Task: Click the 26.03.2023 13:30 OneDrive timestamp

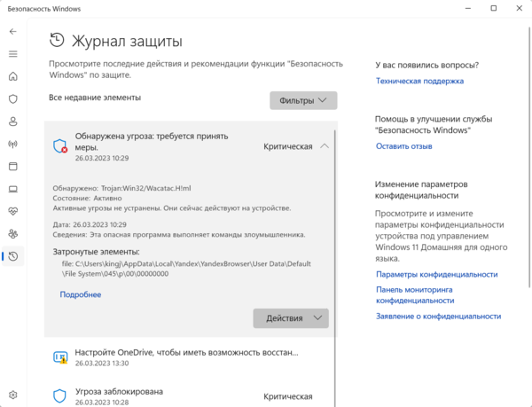Action: [x=102, y=364]
